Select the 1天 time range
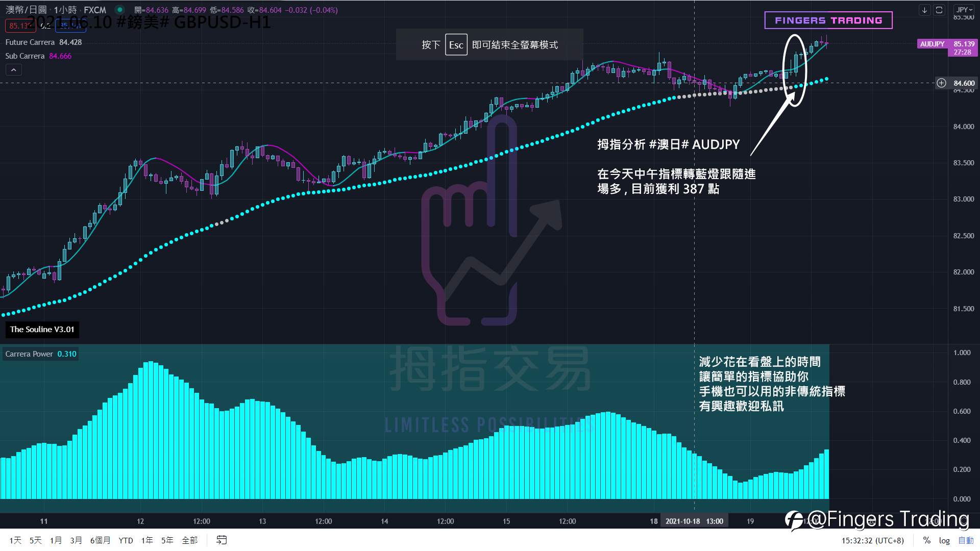Viewport: 980px width, 551px height. point(15,540)
